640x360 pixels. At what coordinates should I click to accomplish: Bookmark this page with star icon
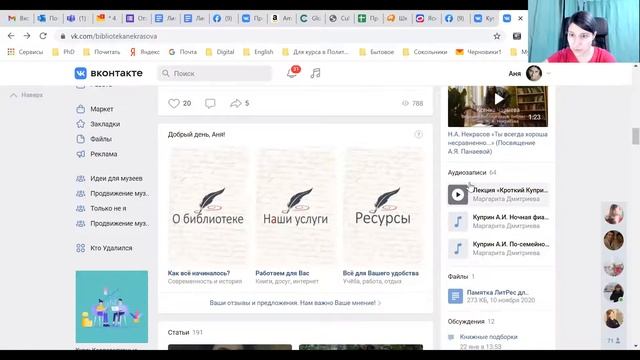497,36
